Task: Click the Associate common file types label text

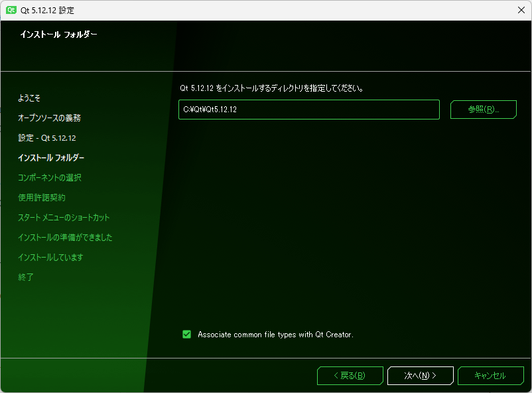Action: click(275, 335)
